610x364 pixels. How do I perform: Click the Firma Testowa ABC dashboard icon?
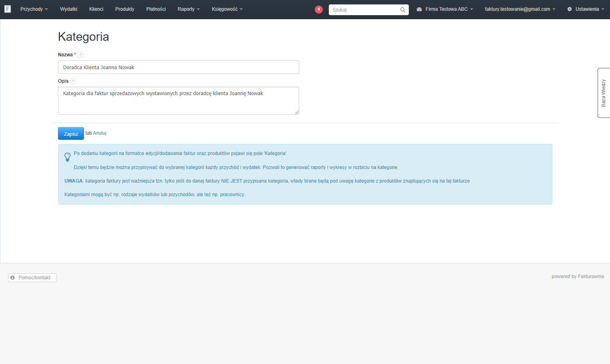tap(419, 9)
